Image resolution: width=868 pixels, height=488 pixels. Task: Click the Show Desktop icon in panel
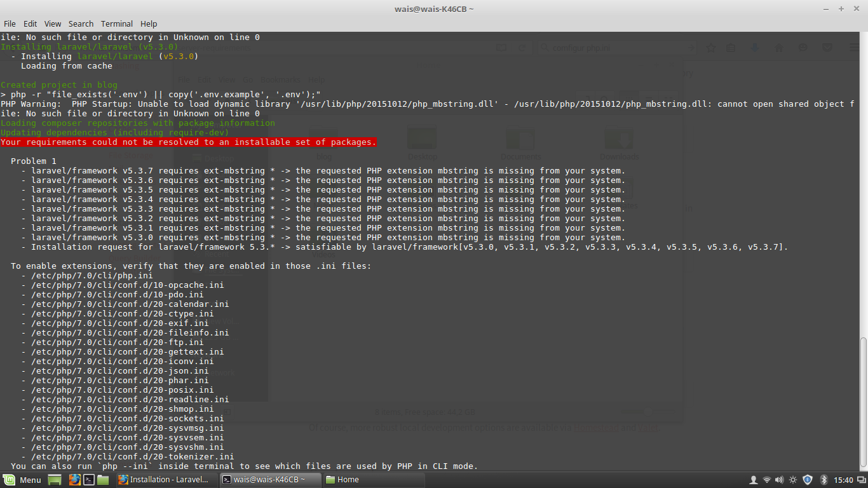pyautogui.click(x=55, y=480)
